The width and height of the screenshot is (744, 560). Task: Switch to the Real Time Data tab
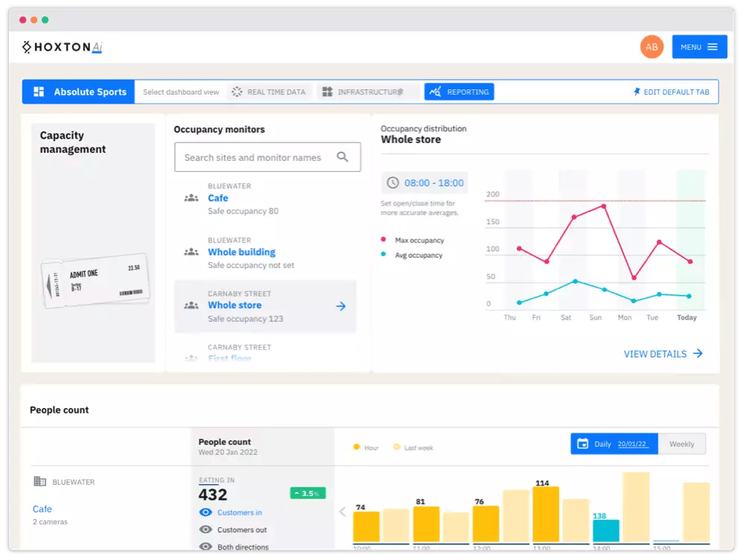[x=269, y=92]
